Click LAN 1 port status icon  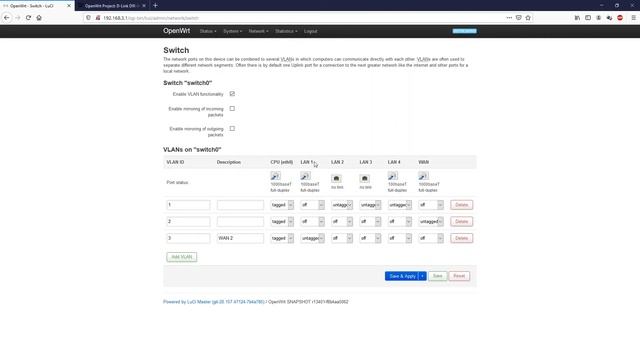pos(305,176)
